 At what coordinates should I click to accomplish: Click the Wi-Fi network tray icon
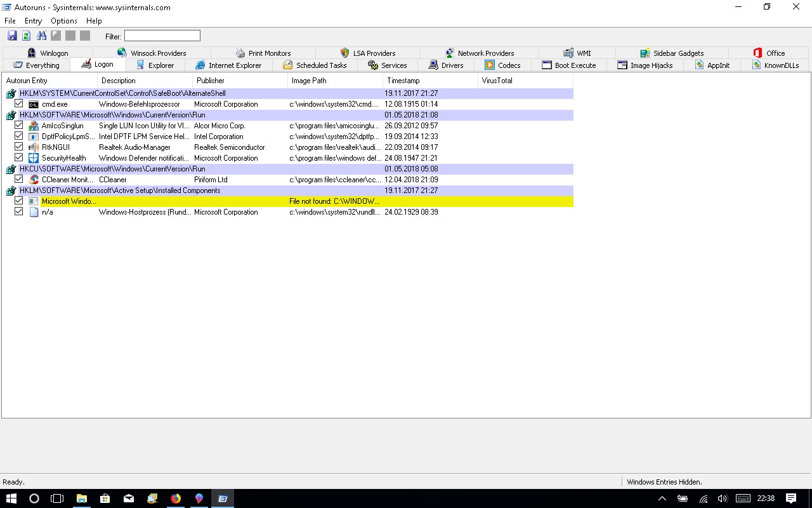704,498
